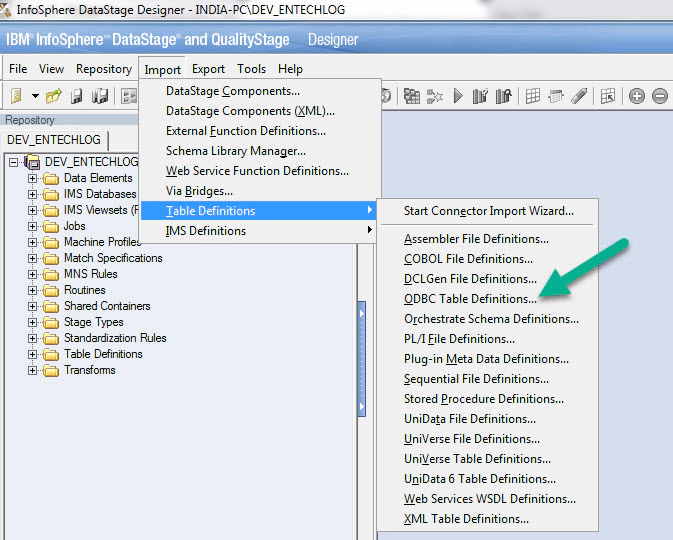This screenshot has height=540, width=673.
Task: Click the New job toolbar icon
Action: point(16,96)
